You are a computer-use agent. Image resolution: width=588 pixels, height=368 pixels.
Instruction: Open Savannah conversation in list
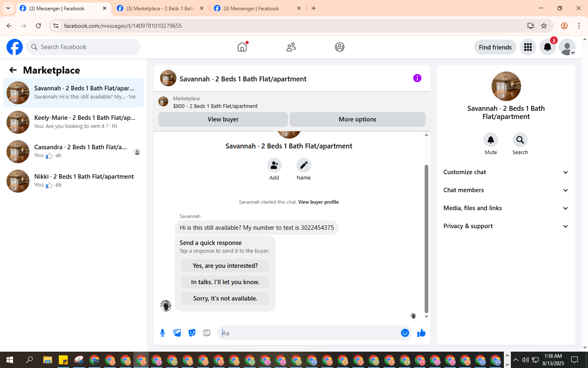73,93
